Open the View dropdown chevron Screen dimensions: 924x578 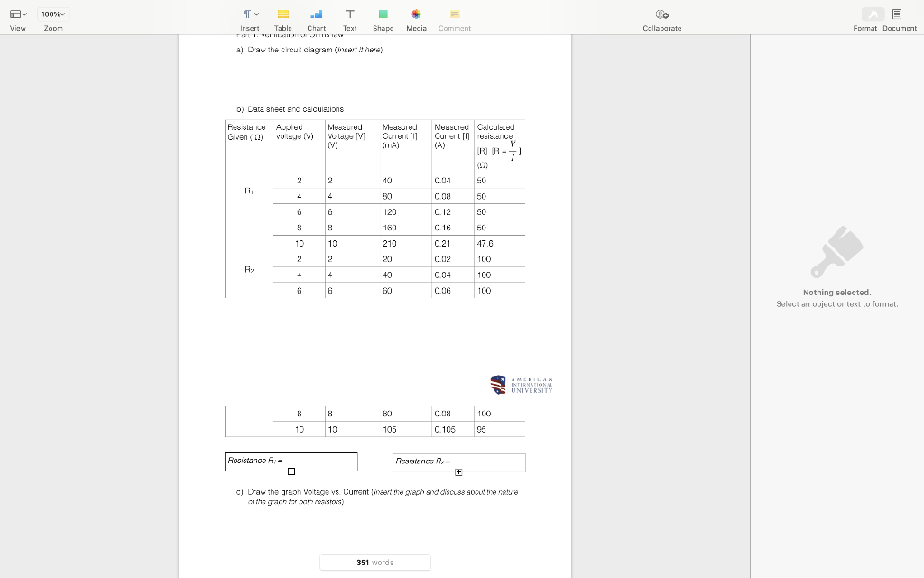25,14
